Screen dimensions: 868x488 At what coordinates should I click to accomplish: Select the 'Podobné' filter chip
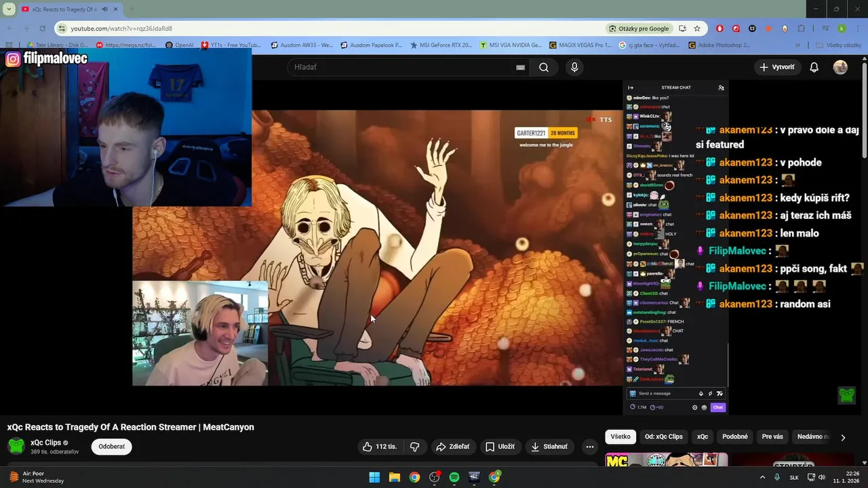[735, 436]
